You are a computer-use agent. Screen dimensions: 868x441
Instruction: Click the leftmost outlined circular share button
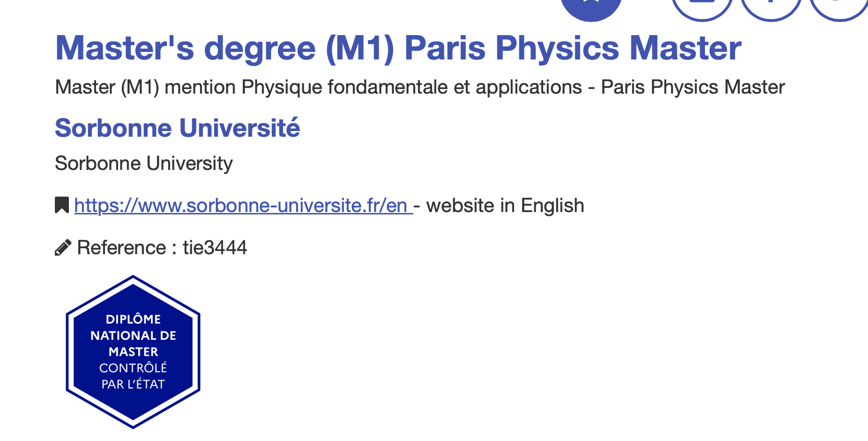pos(702,7)
